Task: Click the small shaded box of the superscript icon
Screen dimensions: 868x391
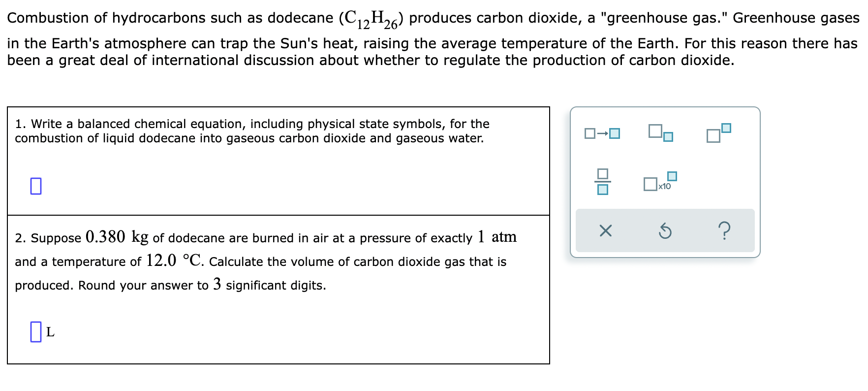Action: click(x=725, y=128)
